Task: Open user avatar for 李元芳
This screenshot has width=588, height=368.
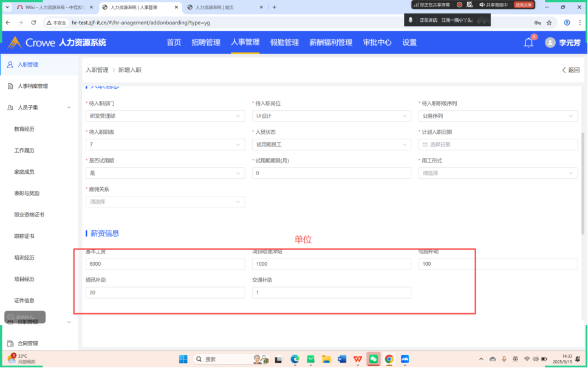Action: pyautogui.click(x=550, y=43)
